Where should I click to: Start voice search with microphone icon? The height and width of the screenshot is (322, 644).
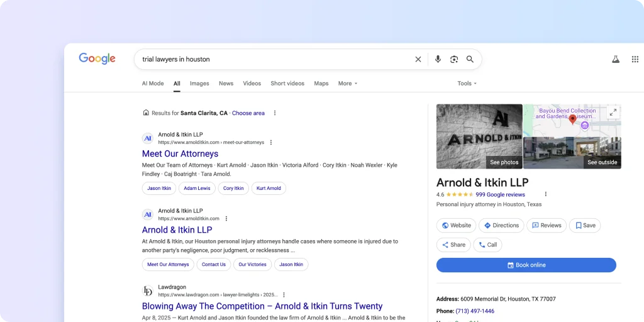pos(438,59)
